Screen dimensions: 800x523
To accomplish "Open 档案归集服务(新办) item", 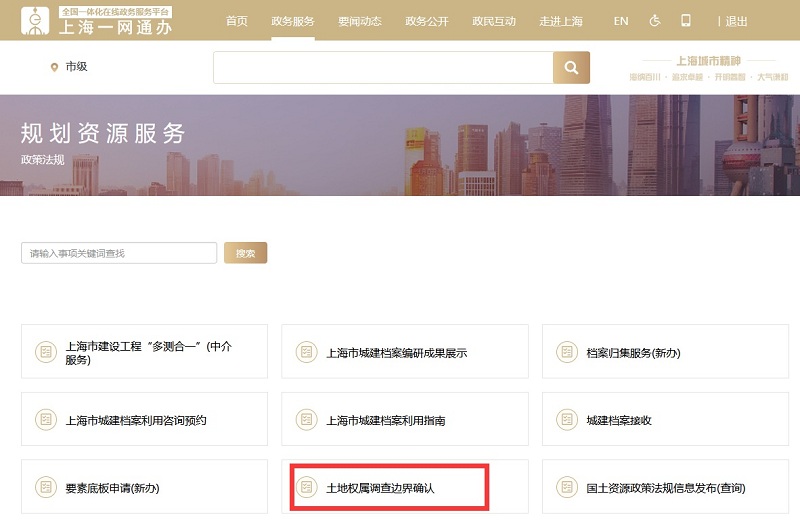I will click(665, 352).
